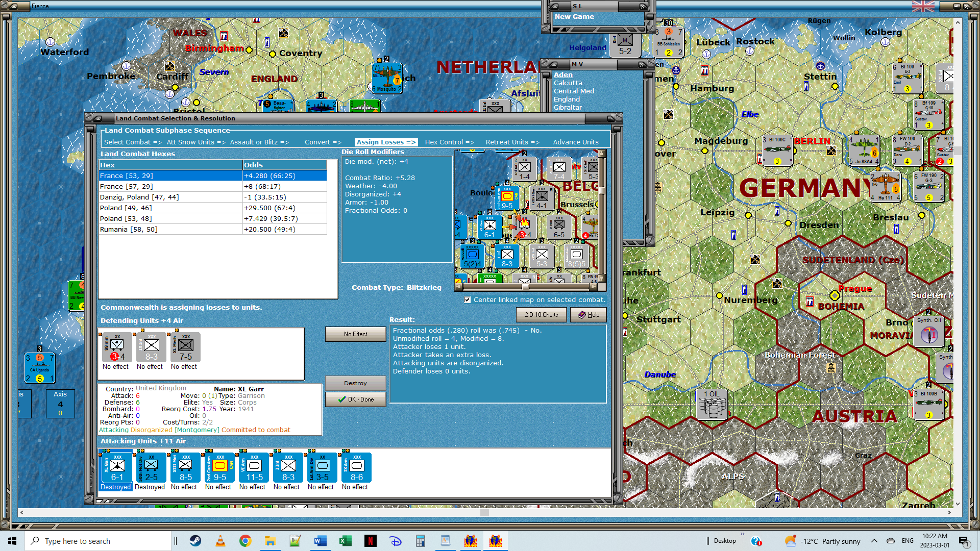This screenshot has height=551, width=980.
Task: Select the 8-3 infantry defending unit
Action: tap(151, 347)
